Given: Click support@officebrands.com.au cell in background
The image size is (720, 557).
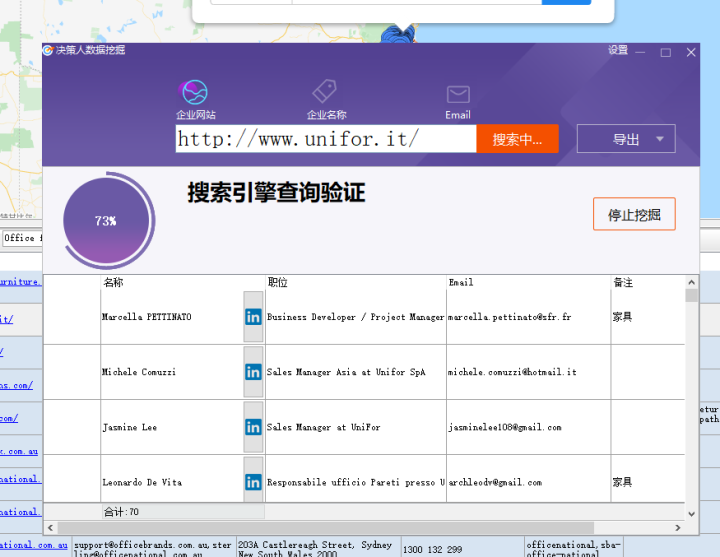Looking at the screenshot, I should (x=153, y=547).
